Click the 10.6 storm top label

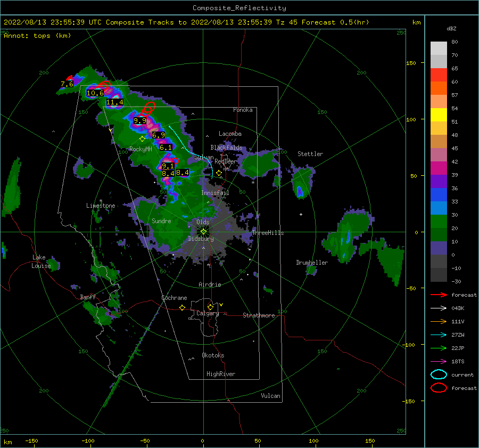[95, 93]
